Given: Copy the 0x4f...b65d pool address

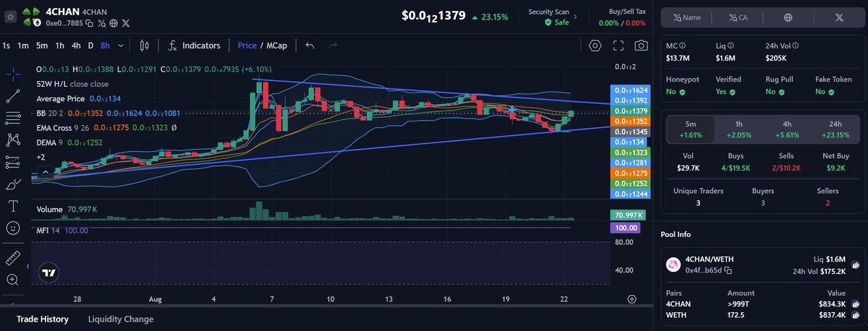Looking at the screenshot, I should coord(728,270).
